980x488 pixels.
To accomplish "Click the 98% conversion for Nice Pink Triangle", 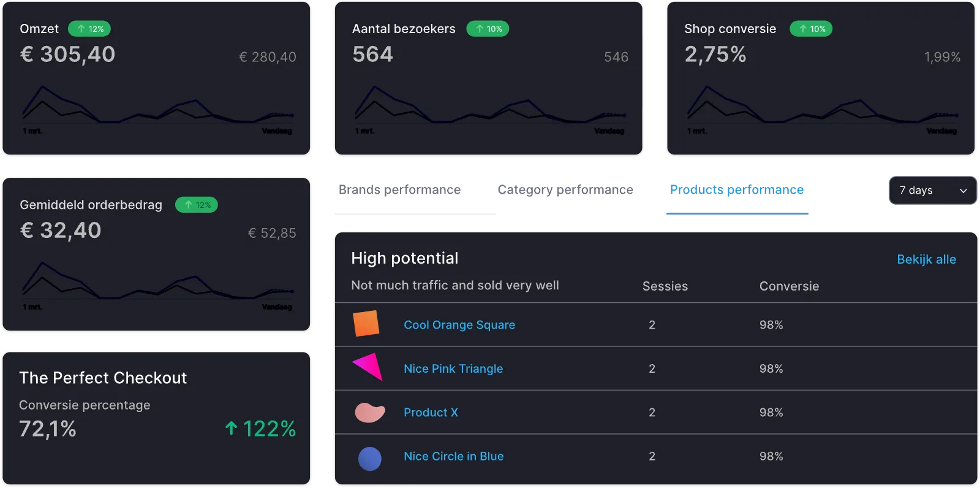I will click(x=771, y=368).
